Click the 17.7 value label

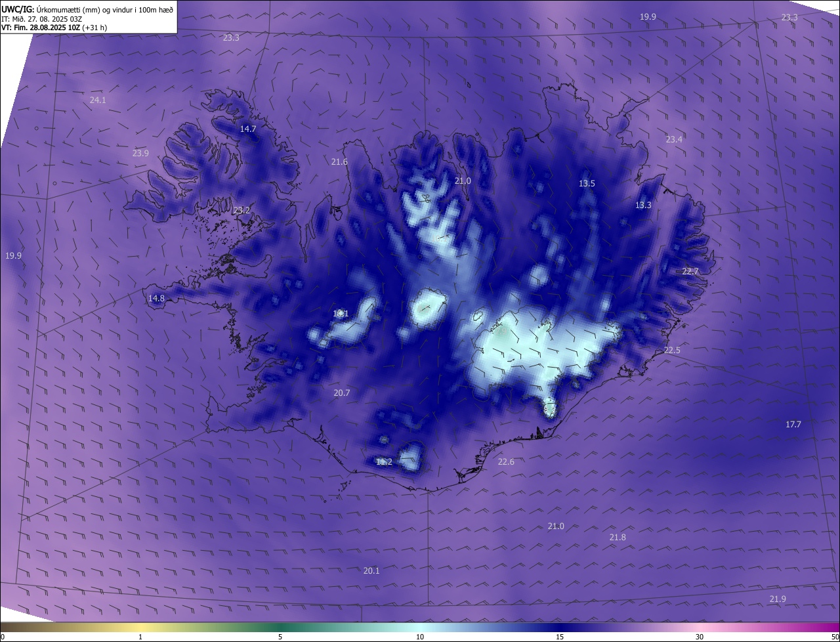(x=793, y=425)
